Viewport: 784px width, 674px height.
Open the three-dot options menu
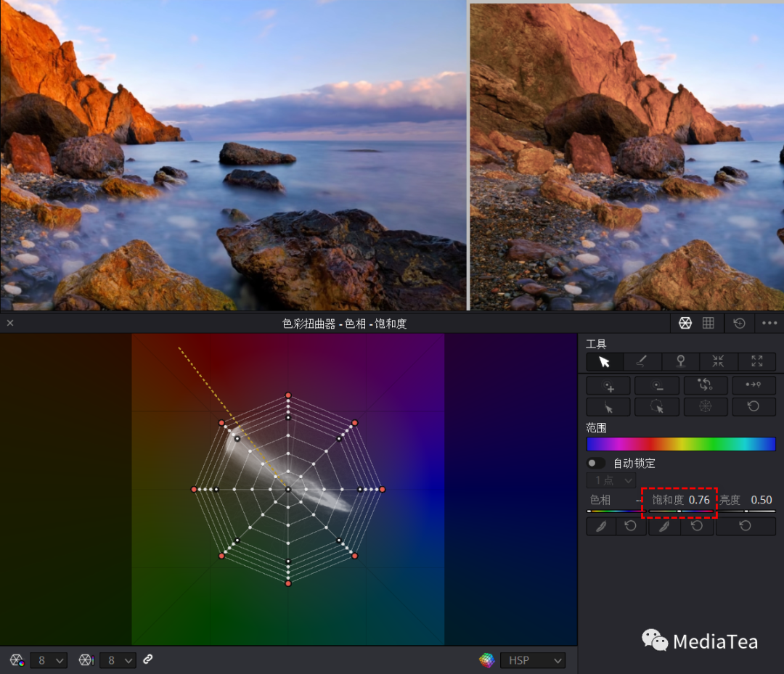point(769,324)
